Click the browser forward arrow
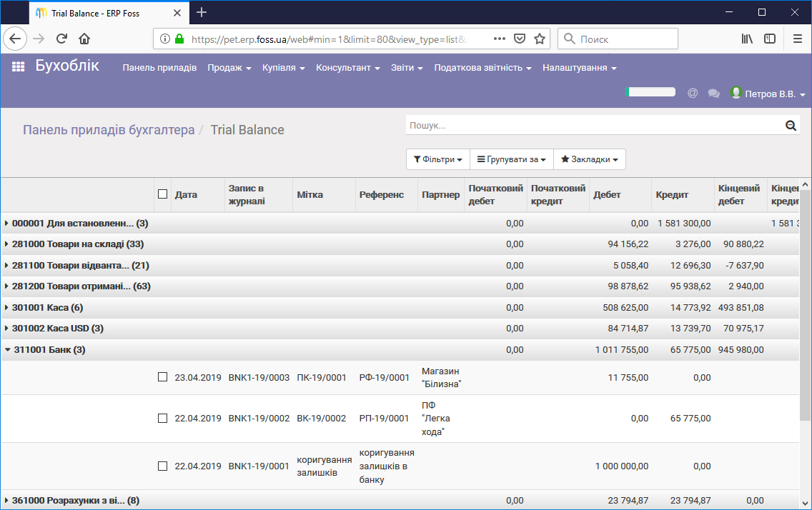The height and width of the screenshot is (510, 812). pos(39,39)
